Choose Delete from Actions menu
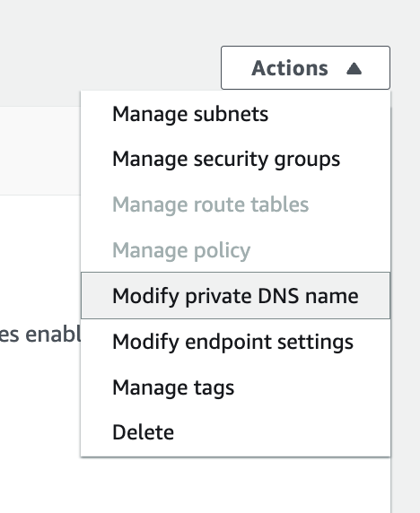 [235, 432]
